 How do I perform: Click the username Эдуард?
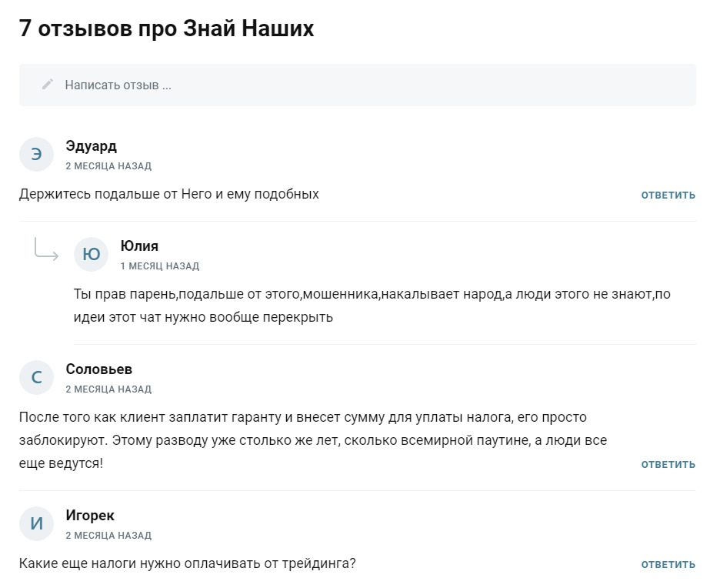click(x=90, y=145)
